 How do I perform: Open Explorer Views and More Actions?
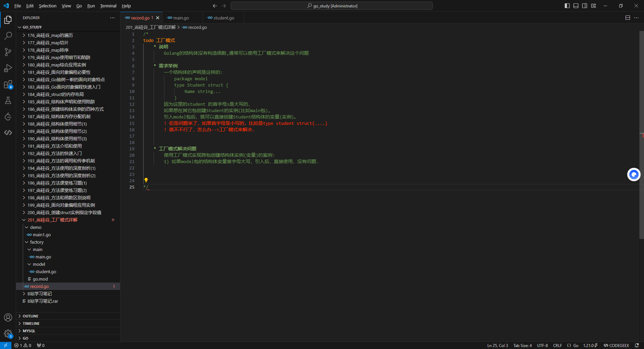point(112,18)
